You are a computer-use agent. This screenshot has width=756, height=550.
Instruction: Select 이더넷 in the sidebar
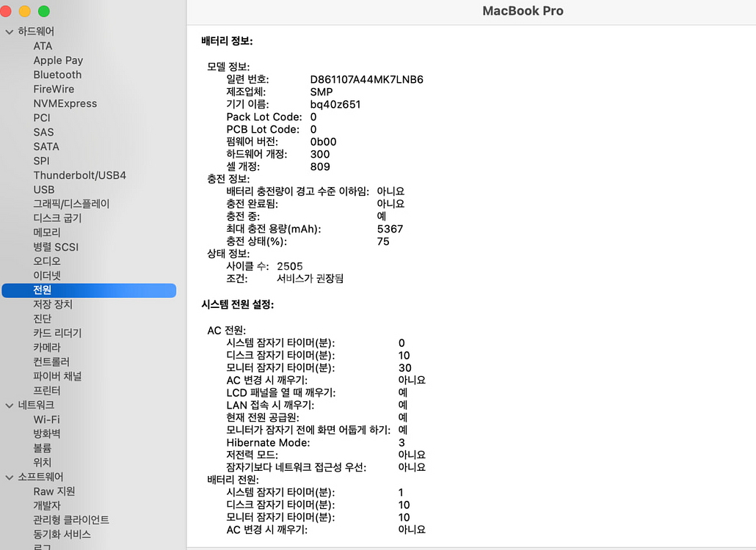click(x=47, y=276)
